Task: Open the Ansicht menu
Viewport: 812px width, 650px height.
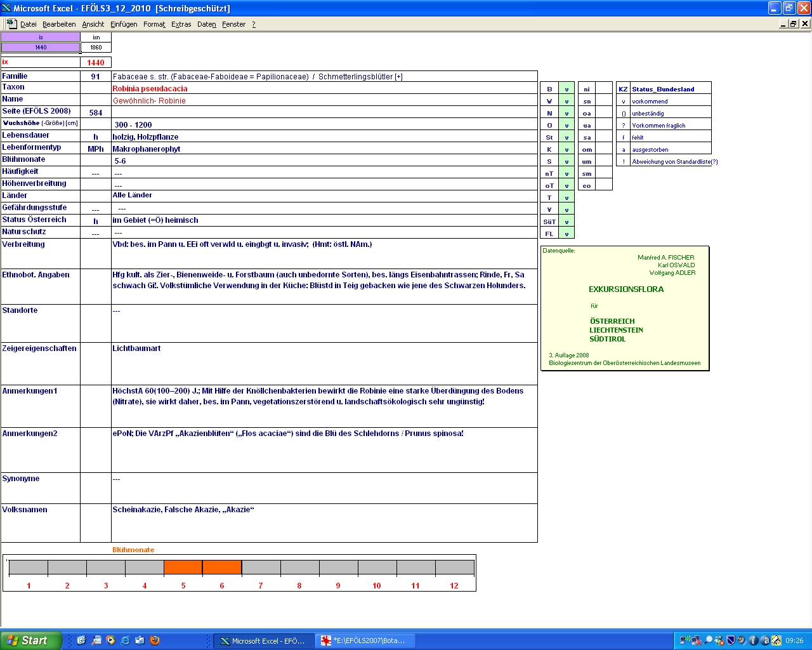Action: pos(93,24)
